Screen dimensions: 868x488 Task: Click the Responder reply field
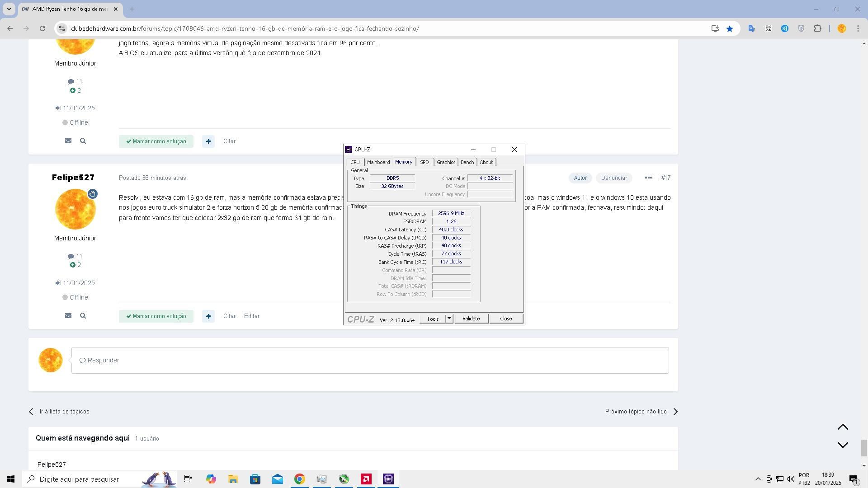tap(370, 361)
